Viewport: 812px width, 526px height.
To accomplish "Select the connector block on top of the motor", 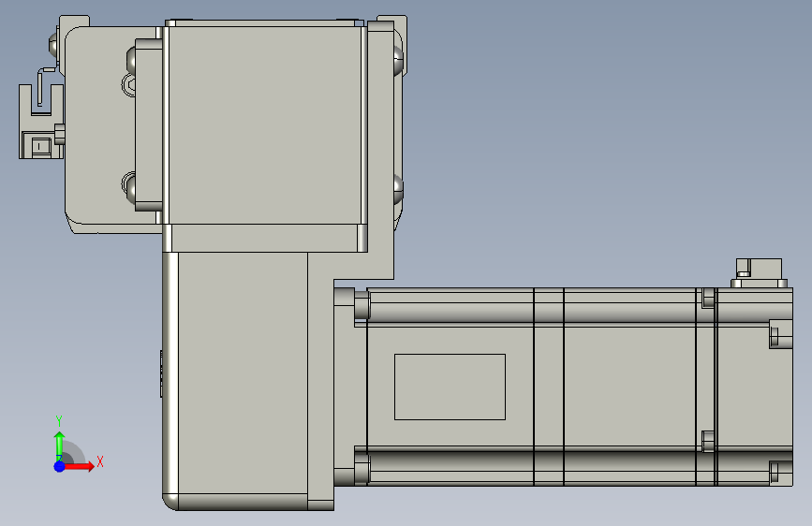I will (759, 273).
